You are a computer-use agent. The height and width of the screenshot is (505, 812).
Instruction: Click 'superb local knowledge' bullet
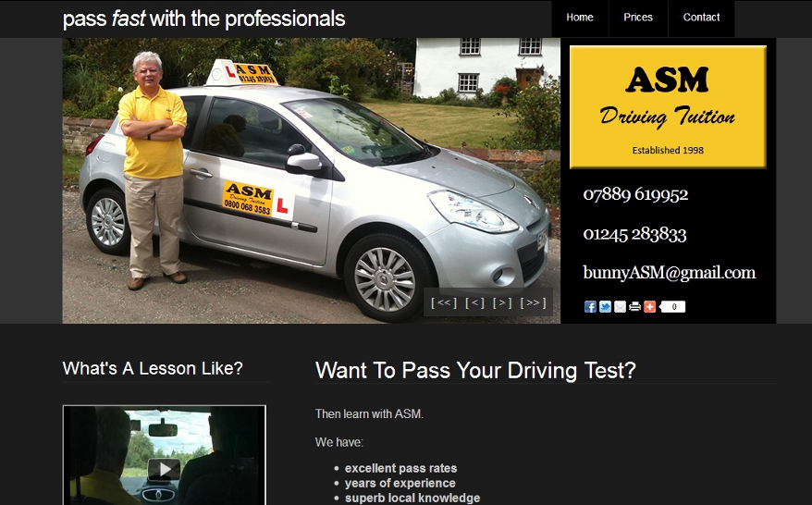point(412,498)
